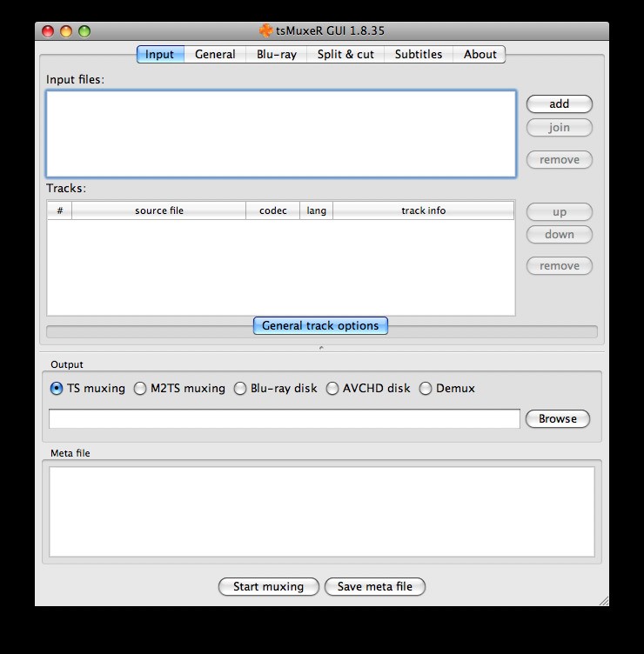Select M2TS muxing output option
Viewport: 644px width, 654px height.
179,388
